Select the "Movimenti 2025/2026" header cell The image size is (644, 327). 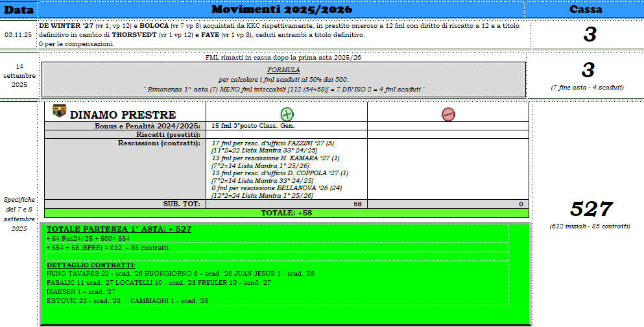pos(281,9)
